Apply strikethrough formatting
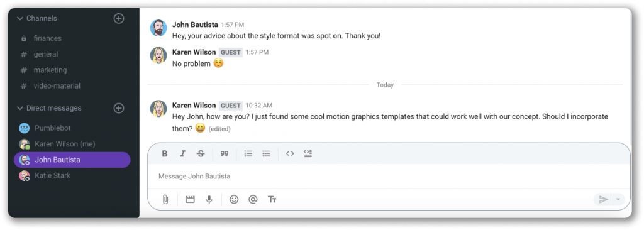This screenshot has width=644, height=230. (x=201, y=153)
